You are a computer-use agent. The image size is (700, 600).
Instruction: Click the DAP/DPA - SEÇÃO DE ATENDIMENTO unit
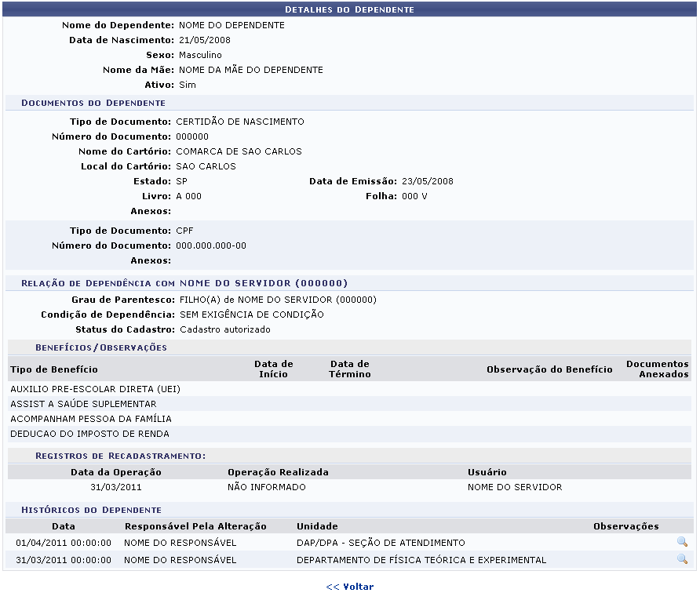tap(381, 543)
